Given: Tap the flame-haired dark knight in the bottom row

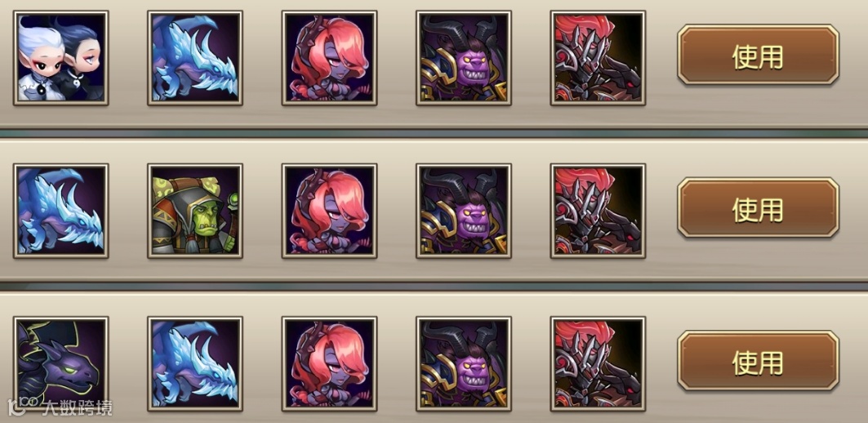Looking at the screenshot, I should tap(598, 363).
